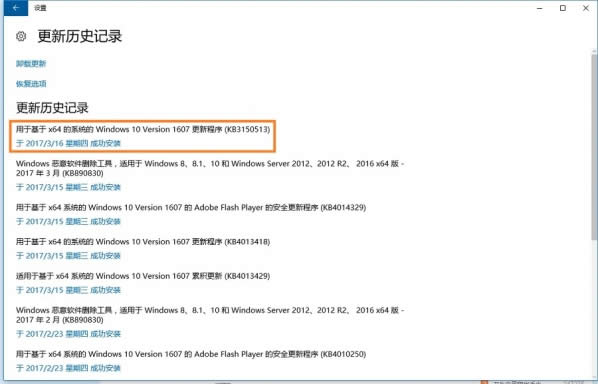Open install status under cumulative update KB4013429
Viewport: 598px width, 384px height.
68,290
